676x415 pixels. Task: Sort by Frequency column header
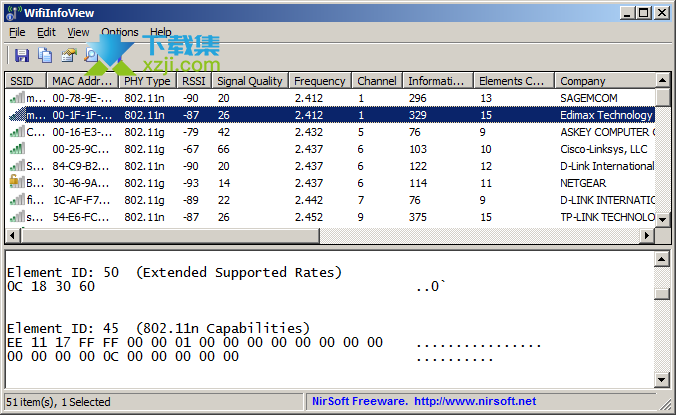320,81
